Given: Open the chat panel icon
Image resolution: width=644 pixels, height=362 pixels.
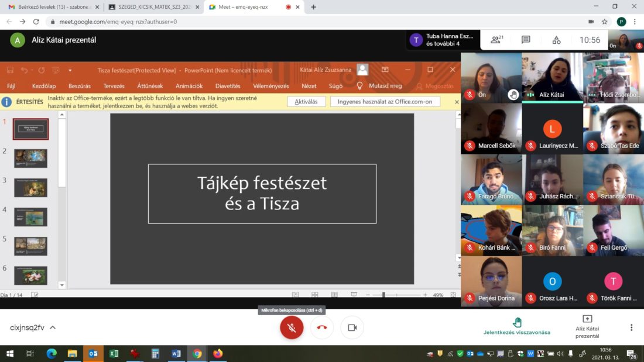Looking at the screenshot, I should [x=526, y=40].
